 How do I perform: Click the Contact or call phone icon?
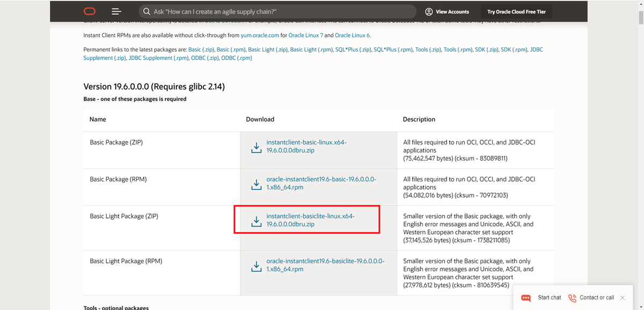point(572,298)
